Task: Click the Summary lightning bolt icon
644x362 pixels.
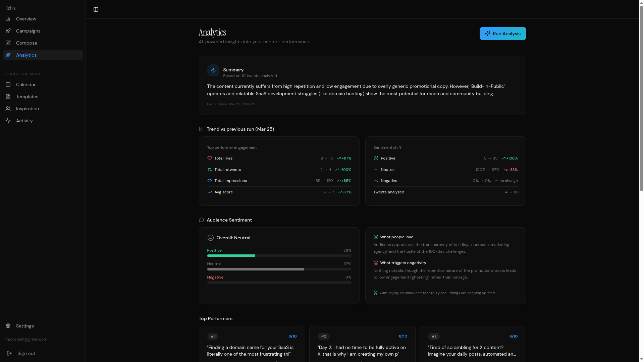Action: [x=213, y=70]
